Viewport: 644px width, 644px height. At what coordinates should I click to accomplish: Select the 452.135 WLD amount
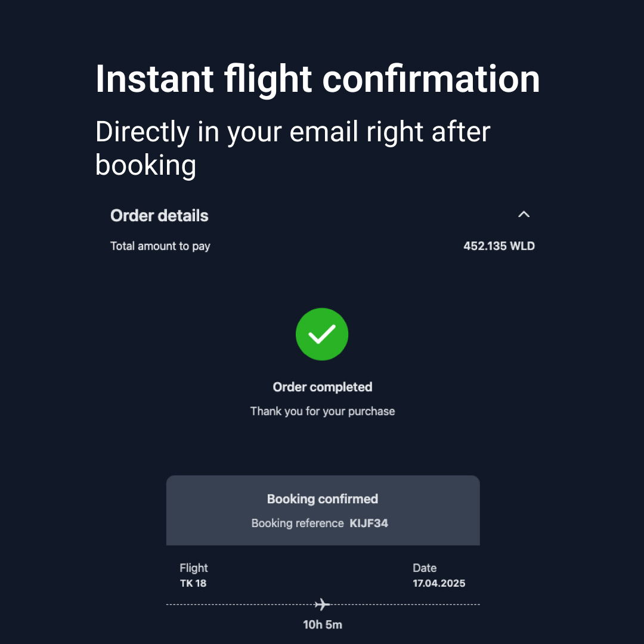tap(499, 246)
